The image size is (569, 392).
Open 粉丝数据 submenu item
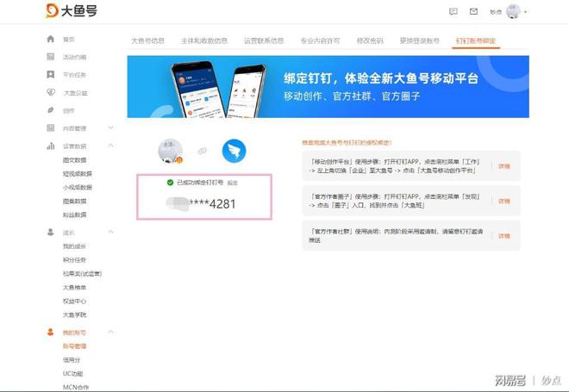(74, 215)
